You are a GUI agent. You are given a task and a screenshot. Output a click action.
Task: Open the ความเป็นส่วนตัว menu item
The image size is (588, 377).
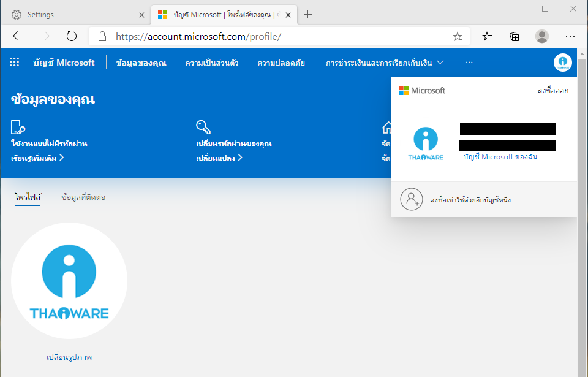212,63
